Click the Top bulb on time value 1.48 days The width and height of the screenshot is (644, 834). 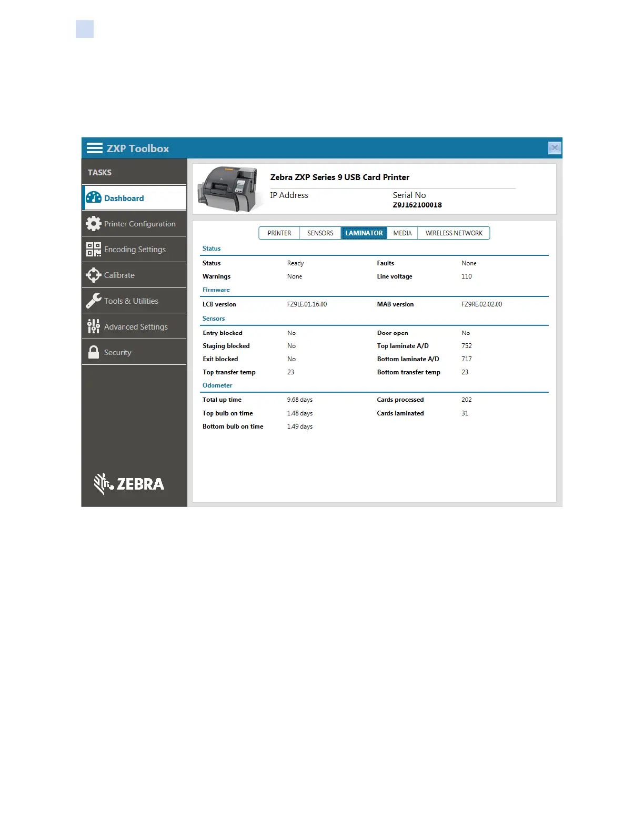click(300, 414)
